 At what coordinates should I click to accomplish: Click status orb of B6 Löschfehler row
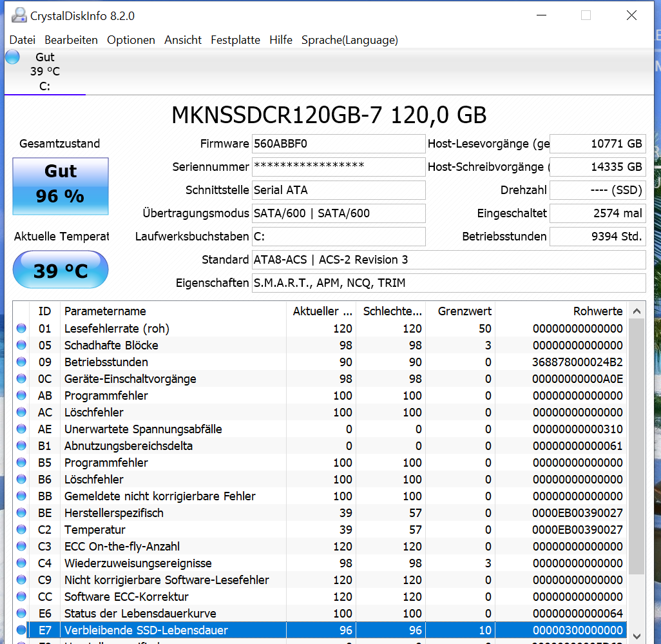coord(21,479)
